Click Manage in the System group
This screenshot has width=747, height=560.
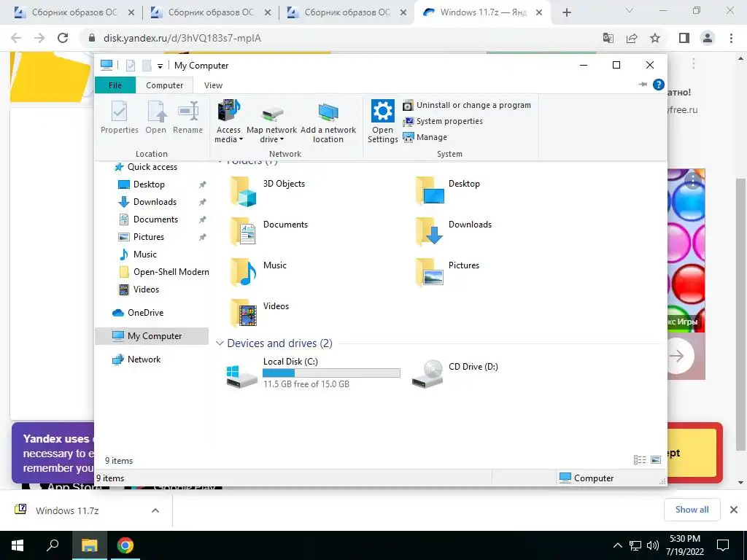point(425,137)
